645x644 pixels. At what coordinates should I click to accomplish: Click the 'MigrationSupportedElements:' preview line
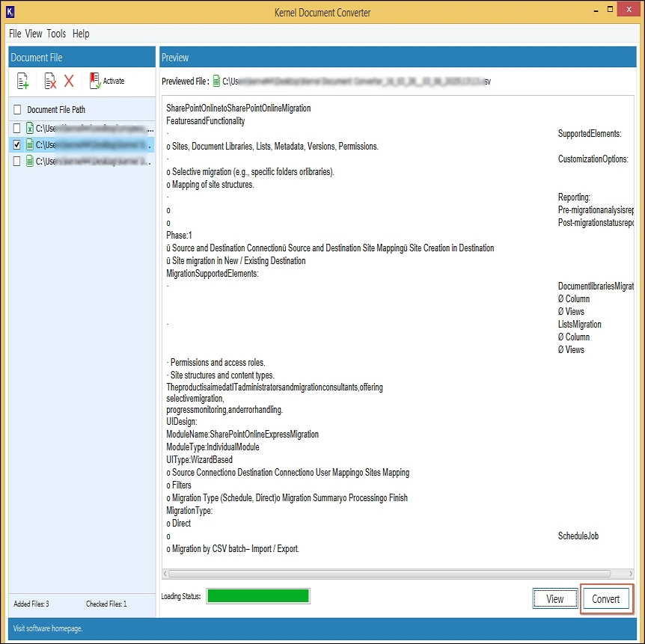click(x=213, y=274)
